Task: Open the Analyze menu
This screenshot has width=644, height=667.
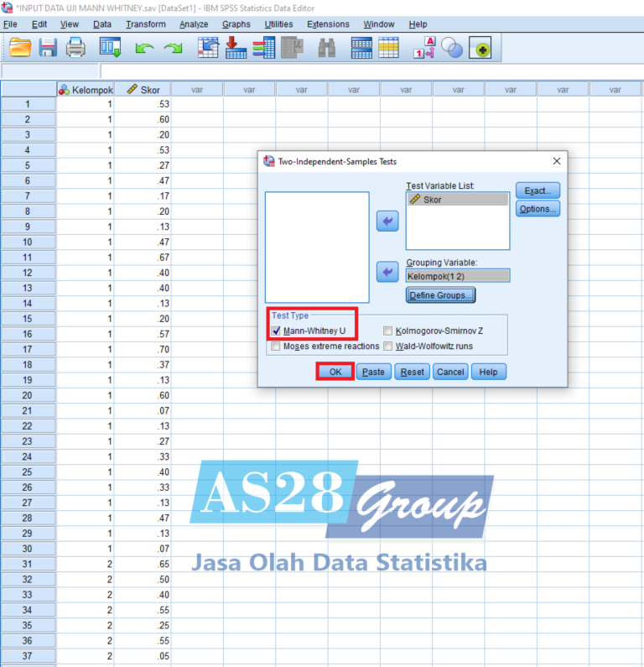Action: (193, 24)
